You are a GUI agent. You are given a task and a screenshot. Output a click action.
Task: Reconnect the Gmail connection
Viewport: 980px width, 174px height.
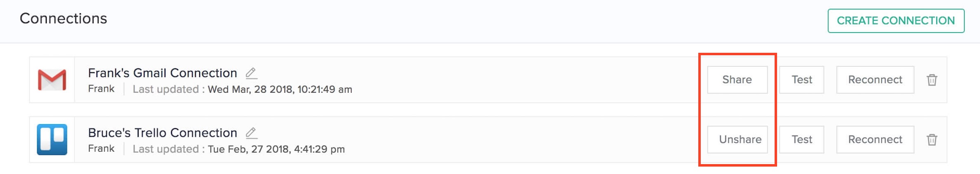[875, 80]
